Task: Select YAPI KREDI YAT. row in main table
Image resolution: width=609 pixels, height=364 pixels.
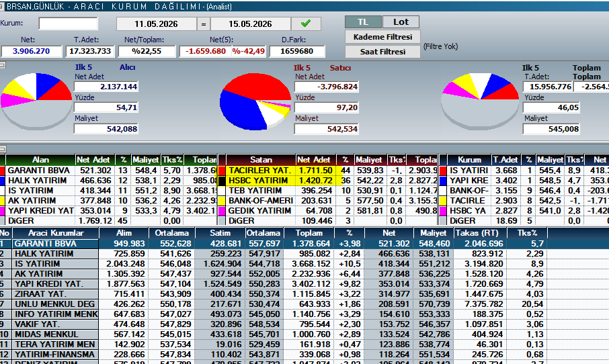Action: (x=274, y=284)
